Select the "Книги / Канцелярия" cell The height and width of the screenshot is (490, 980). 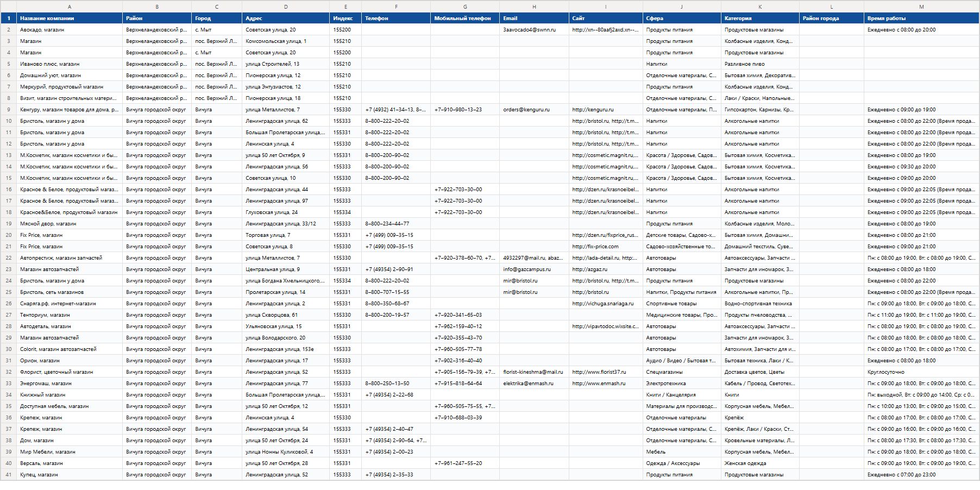coord(682,395)
